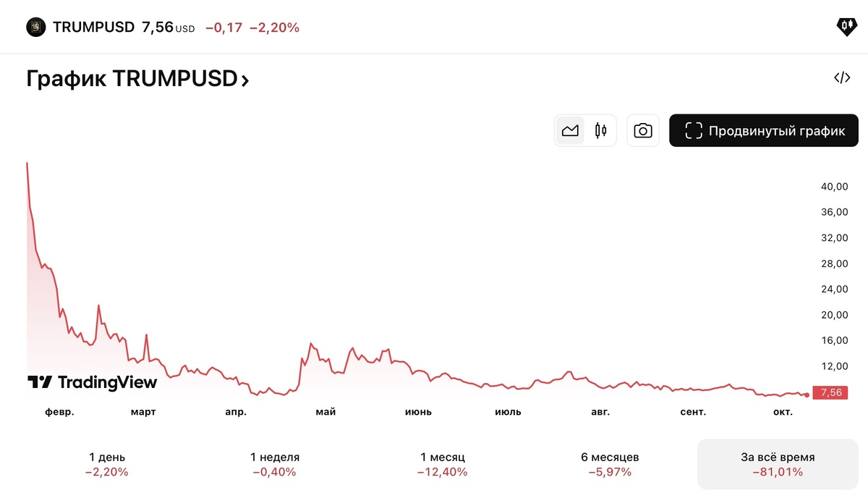Click the TradingView logo
Viewport: 868px width, 493px height.
92,382
